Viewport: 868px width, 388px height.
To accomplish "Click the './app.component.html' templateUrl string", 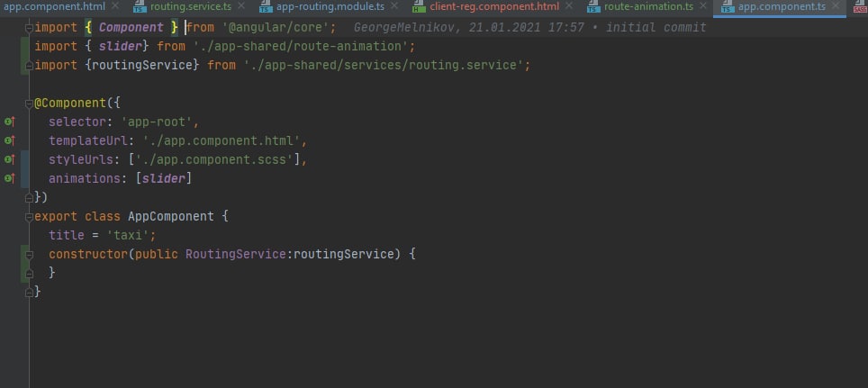I will [x=221, y=140].
